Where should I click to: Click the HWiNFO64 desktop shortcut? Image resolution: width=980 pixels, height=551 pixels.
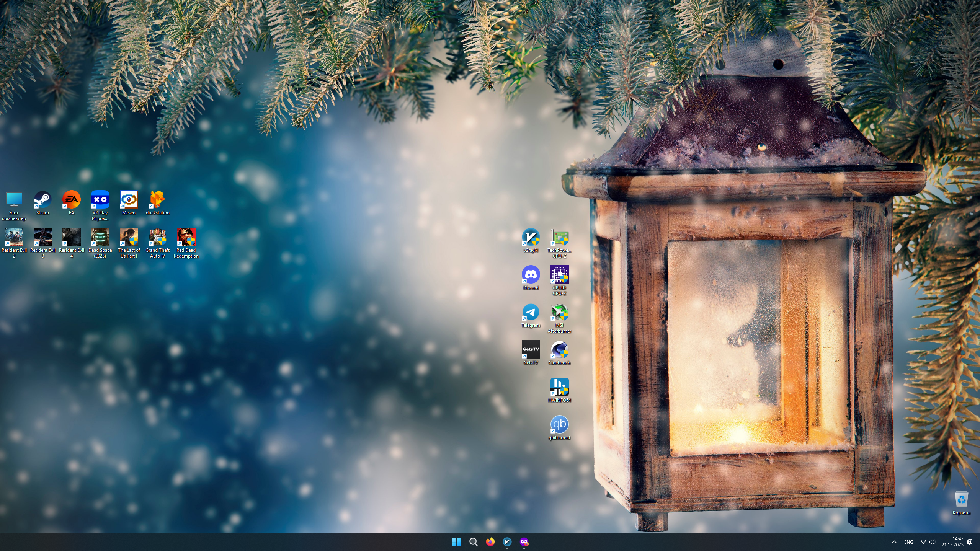559,387
